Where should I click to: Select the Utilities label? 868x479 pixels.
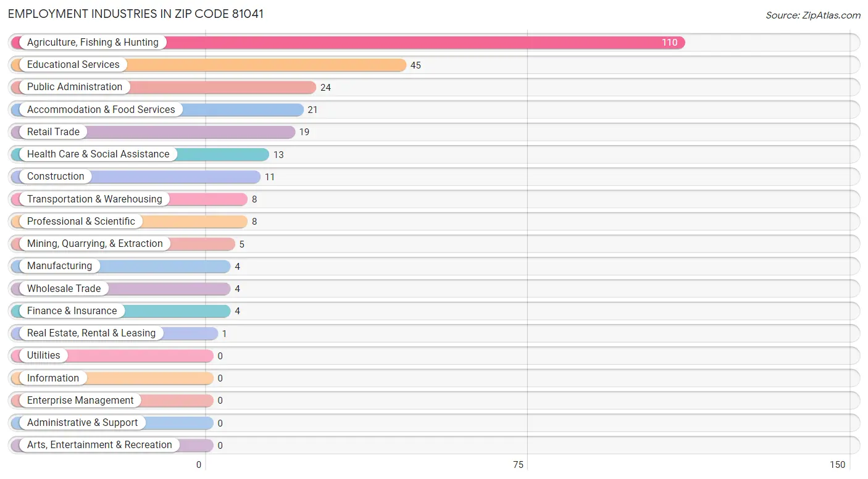(x=44, y=356)
